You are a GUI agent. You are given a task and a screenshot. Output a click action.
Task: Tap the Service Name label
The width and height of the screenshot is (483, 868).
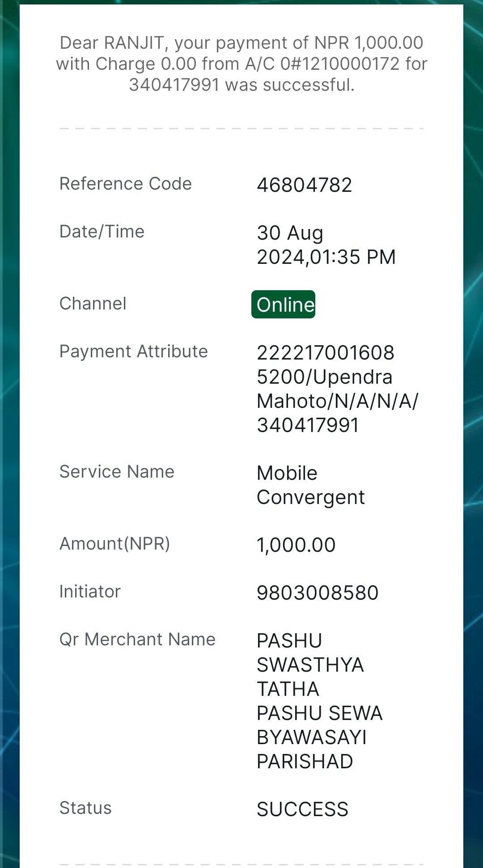pyautogui.click(x=117, y=472)
